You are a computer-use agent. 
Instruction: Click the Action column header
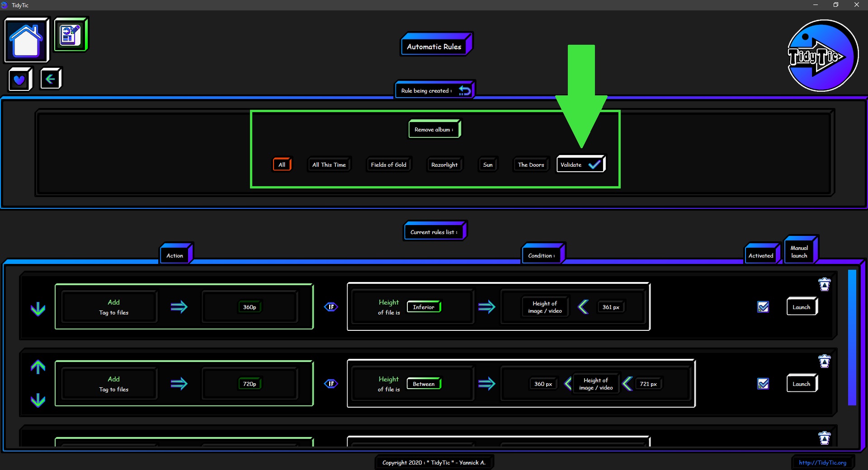pos(176,254)
